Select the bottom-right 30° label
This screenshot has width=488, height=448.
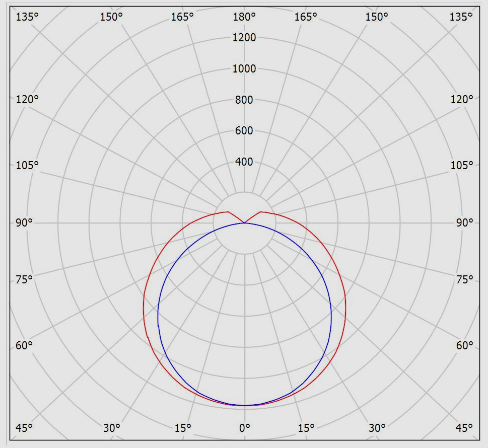tap(377, 428)
